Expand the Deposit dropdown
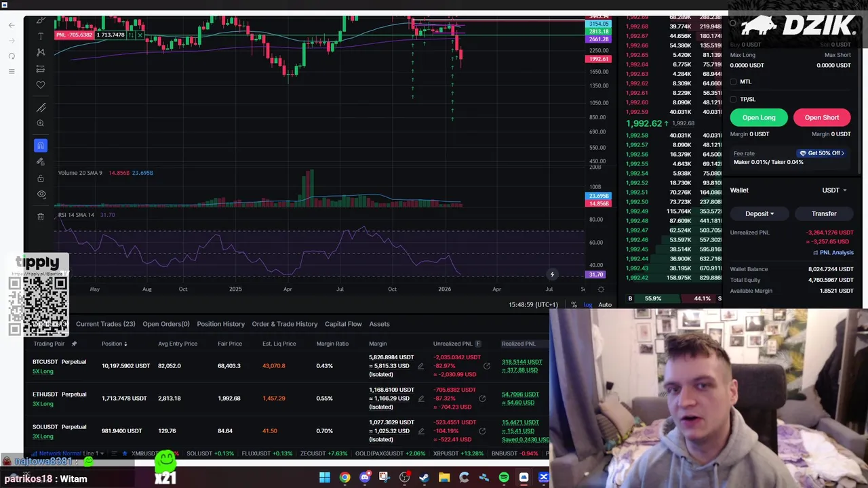Viewport: 868px width, 488px height. click(759, 213)
